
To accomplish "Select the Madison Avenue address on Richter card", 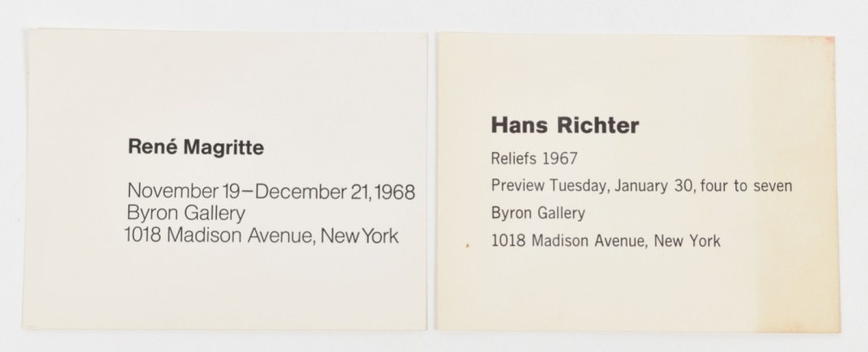I will [605, 242].
